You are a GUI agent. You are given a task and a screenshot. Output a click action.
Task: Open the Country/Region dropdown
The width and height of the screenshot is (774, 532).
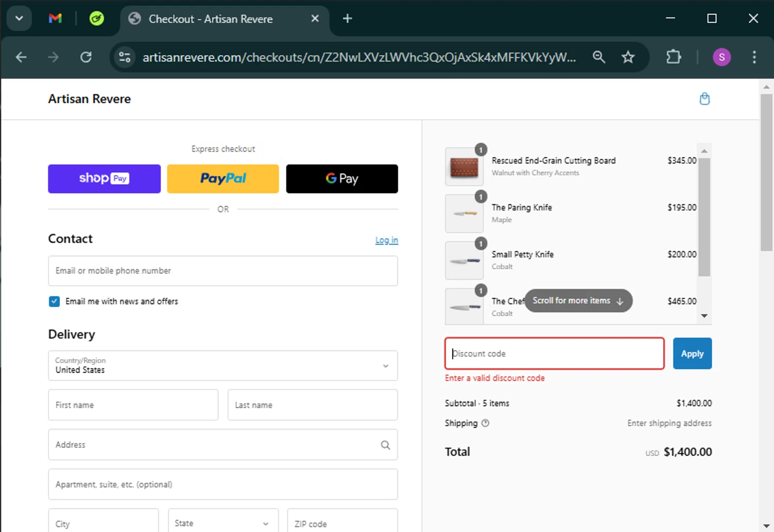click(223, 366)
